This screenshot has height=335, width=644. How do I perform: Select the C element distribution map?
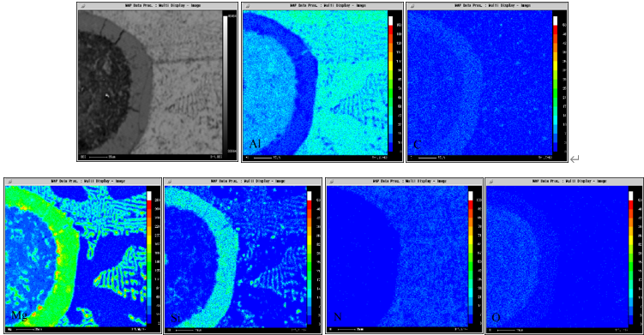point(479,83)
